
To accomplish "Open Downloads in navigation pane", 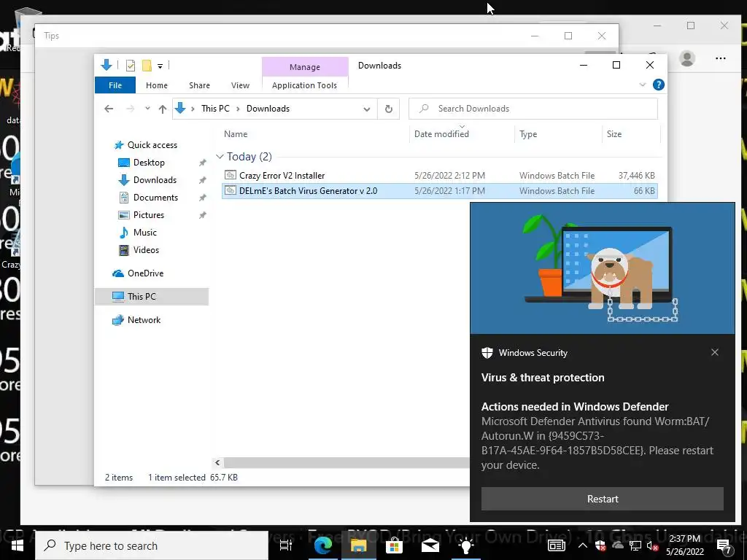I will 155,180.
